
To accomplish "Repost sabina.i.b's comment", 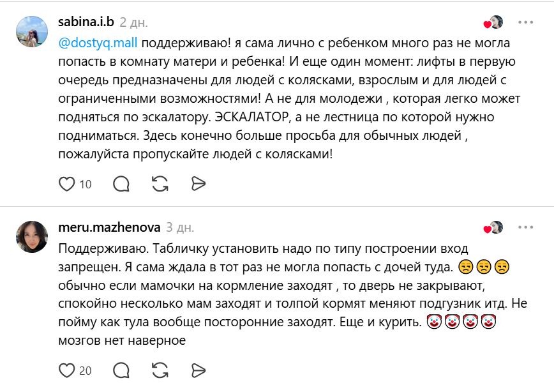I will tap(160, 184).
